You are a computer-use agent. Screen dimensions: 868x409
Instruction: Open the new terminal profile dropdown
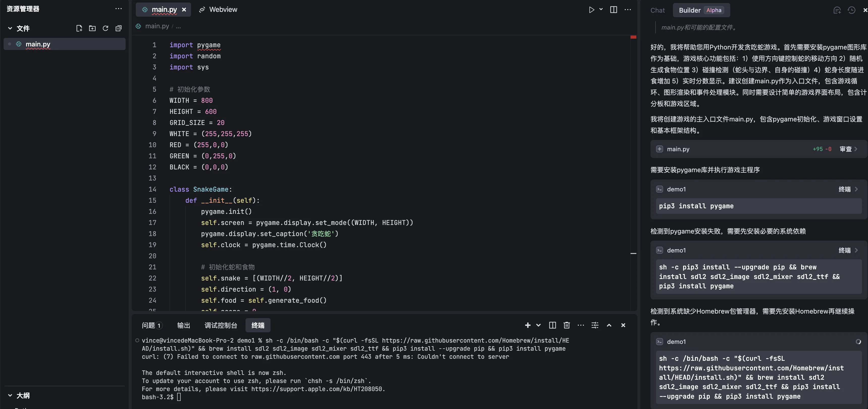click(538, 325)
